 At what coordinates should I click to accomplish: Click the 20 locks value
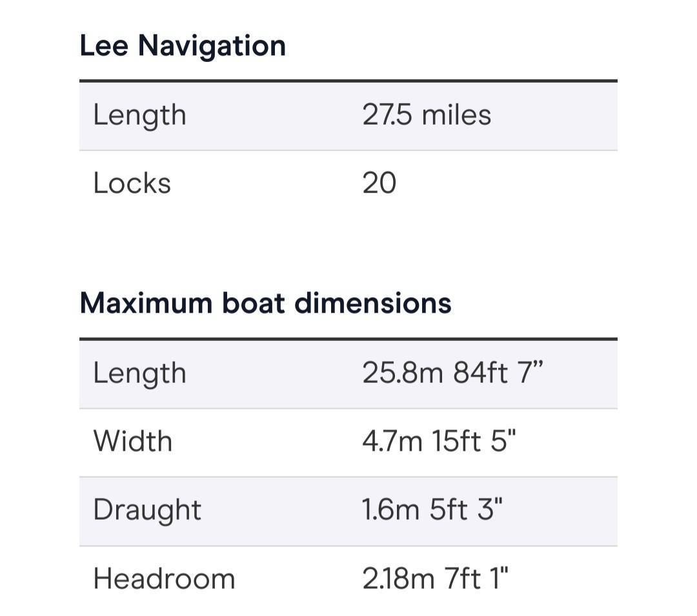[379, 183]
